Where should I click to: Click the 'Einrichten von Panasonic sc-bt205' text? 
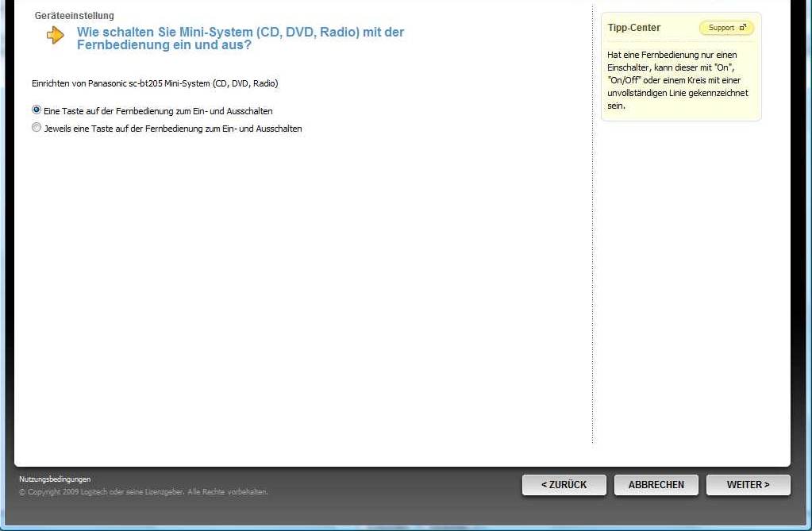[x=155, y=83]
